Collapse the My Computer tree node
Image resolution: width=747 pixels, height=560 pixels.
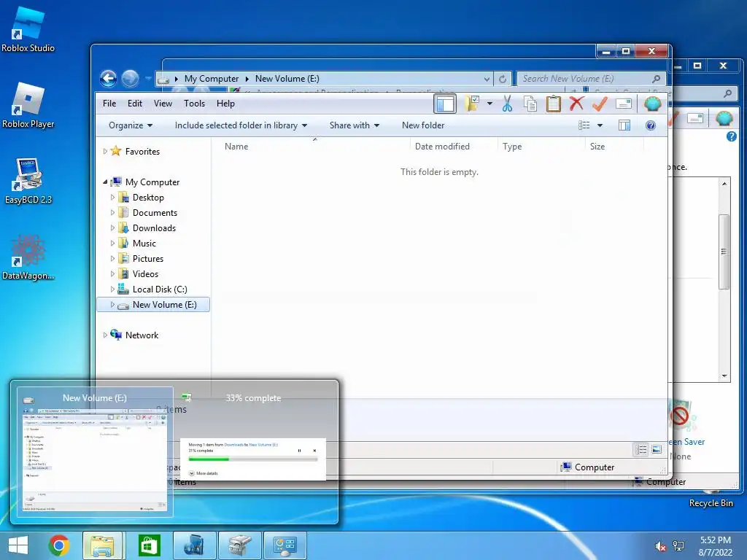click(x=105, y=182)
